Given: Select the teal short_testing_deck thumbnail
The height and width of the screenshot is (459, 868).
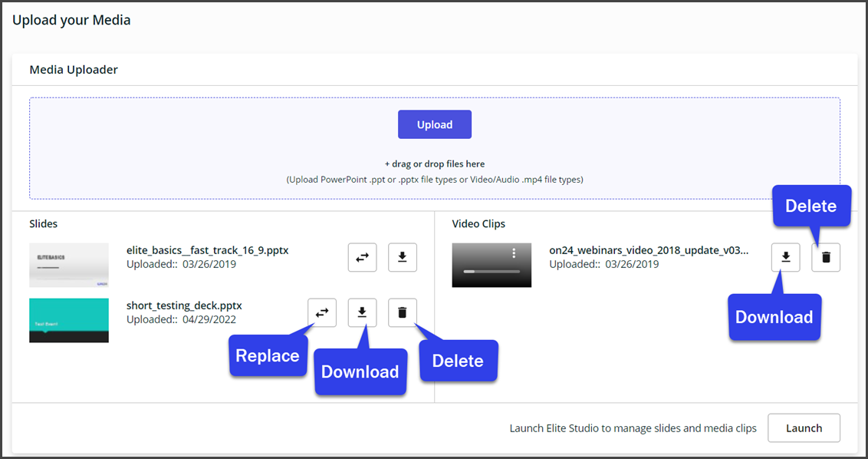Looking at the screenshot, I should click(69, 320).
